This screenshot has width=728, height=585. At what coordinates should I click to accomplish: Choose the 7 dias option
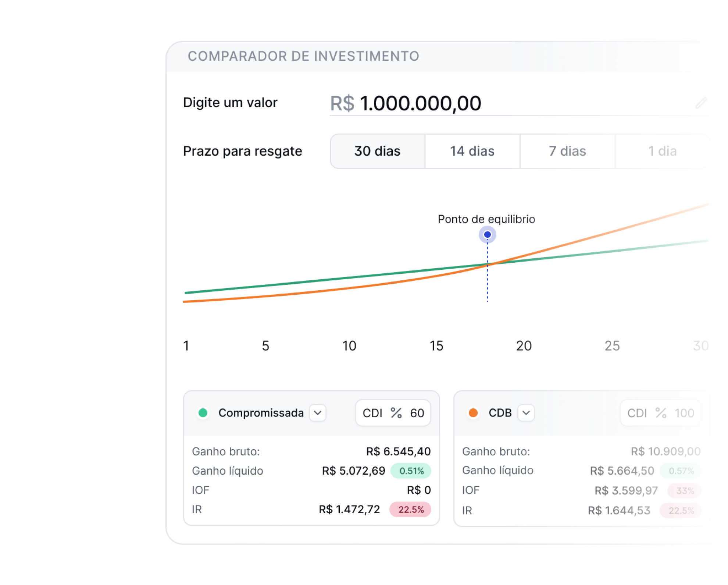point(567,151)
